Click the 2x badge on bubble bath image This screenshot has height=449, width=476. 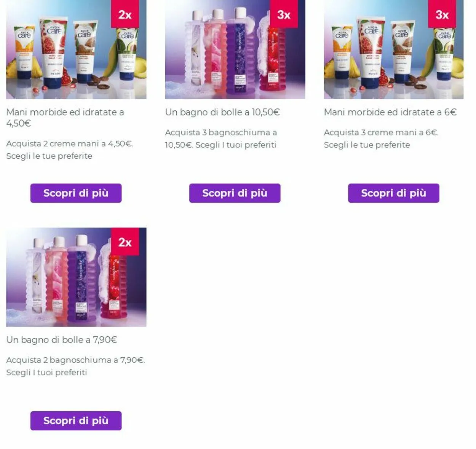125,242
